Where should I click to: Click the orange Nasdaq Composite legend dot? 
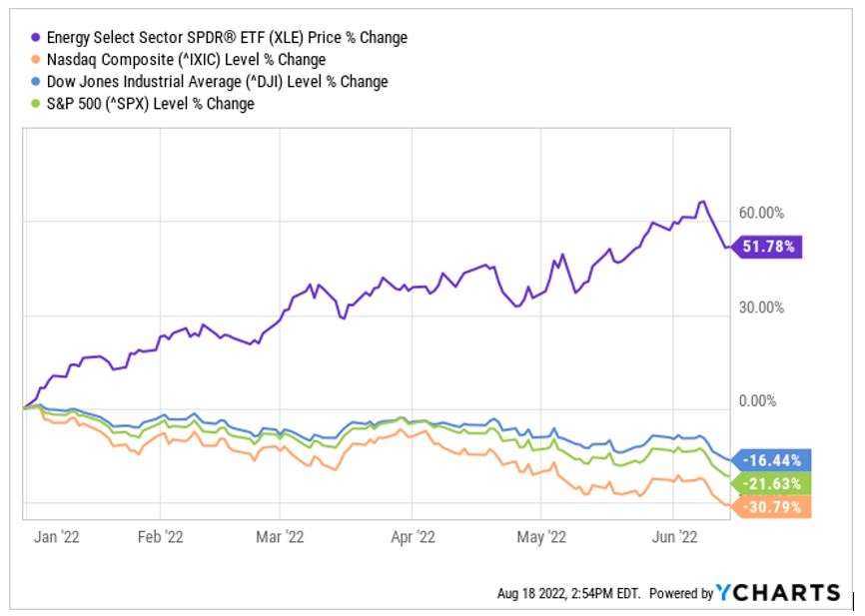[37, 60]
